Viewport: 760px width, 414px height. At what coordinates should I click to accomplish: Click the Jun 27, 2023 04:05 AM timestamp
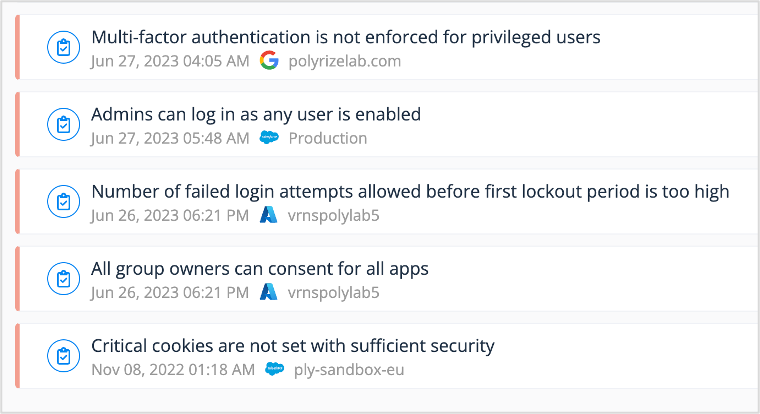tap(170, 61)
